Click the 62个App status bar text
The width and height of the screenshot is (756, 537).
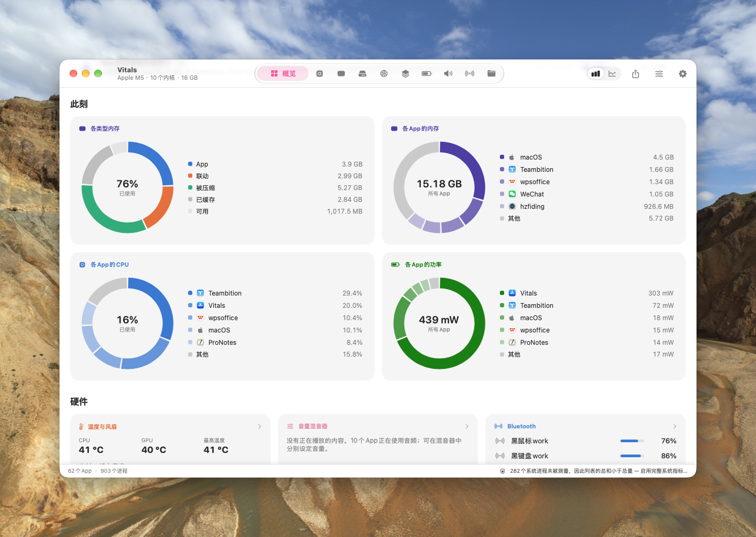coord(80,471)
